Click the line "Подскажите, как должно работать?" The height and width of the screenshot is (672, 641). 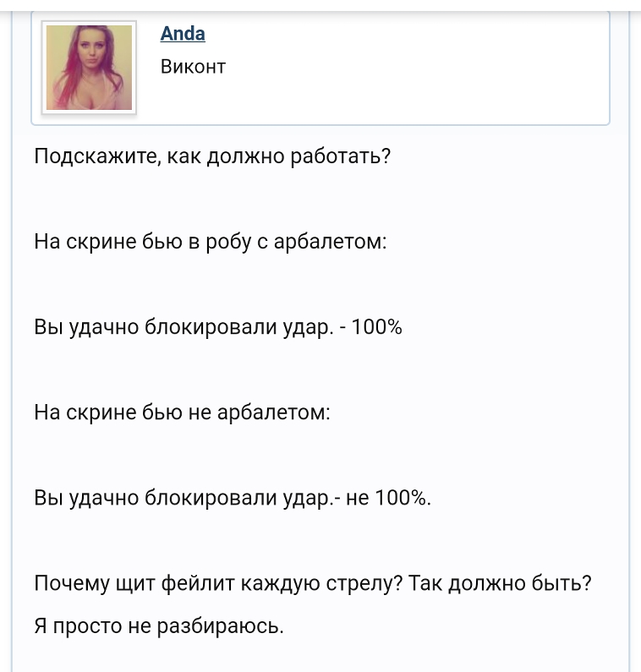pos(212,157)
